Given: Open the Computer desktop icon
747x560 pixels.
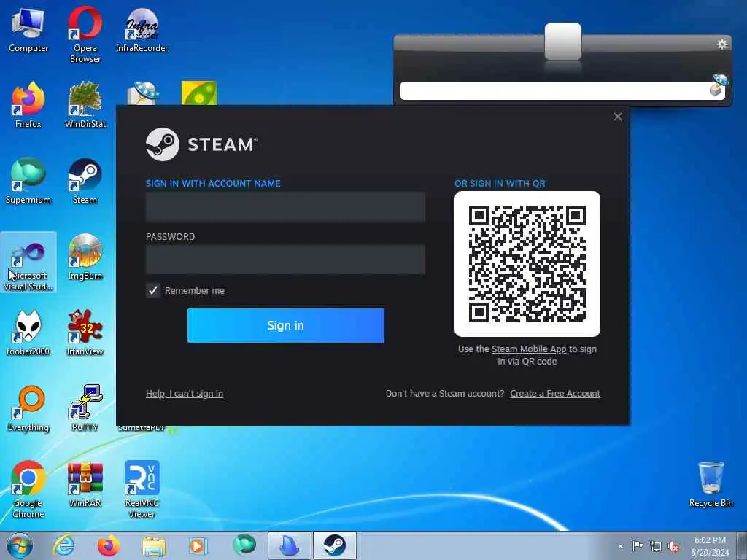Looking at the screenshot, I should 28,31.
